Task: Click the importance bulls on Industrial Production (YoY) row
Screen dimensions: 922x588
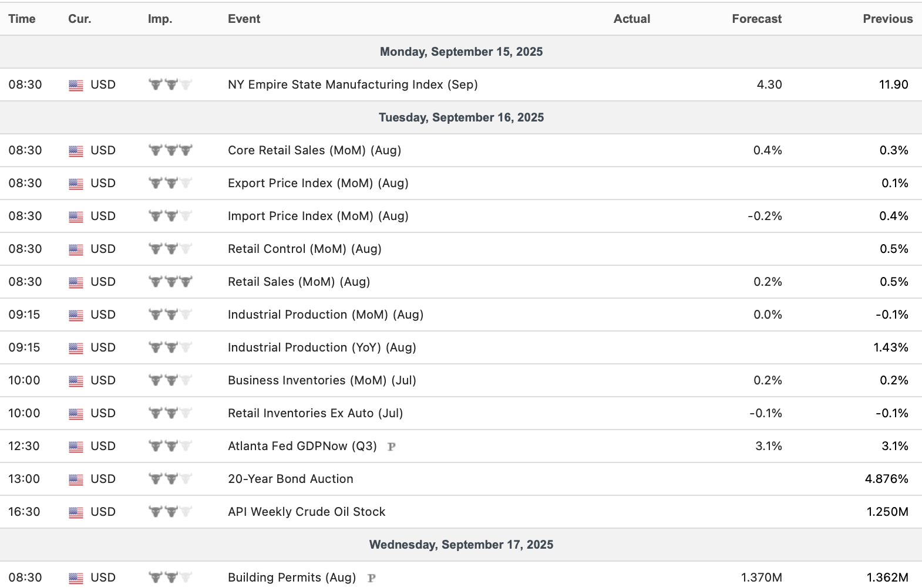Action: click(170, 347)
